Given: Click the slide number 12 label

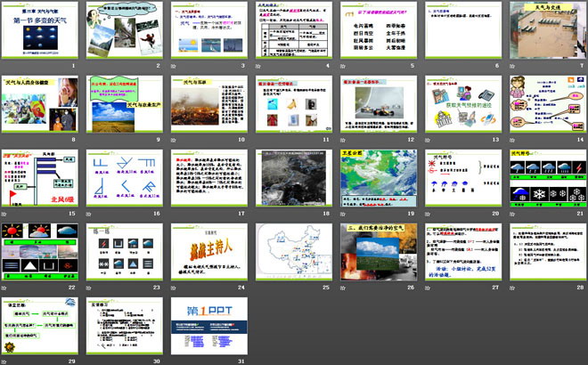Looking at the screenshot, I should click(411, 140).
